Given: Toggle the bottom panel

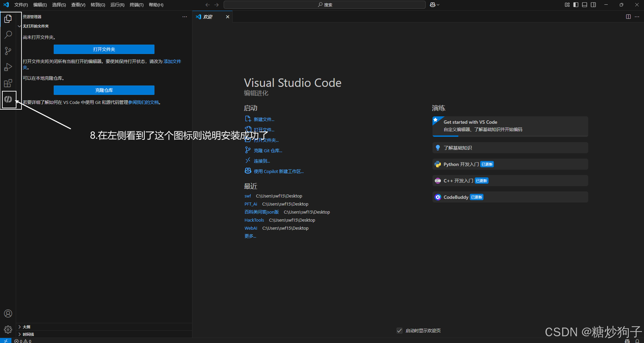Looking at the screenshot, I should (585, 5).
